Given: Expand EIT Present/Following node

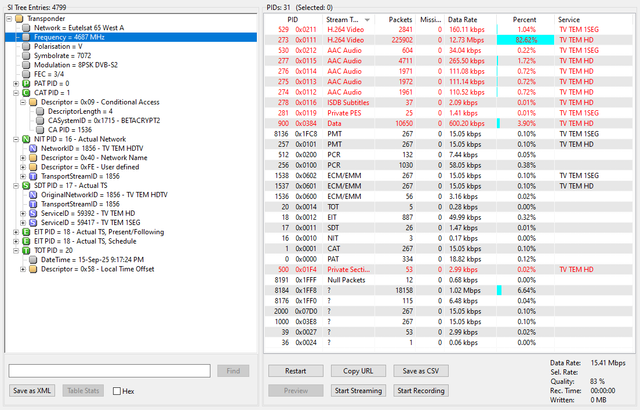Looking at the screenshot, I should (x=16, y=232).
